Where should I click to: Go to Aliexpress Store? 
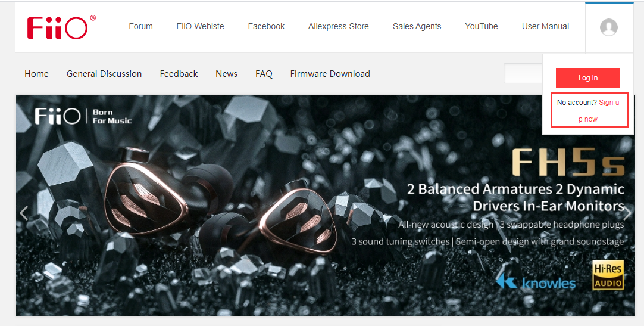coord(338,27)
